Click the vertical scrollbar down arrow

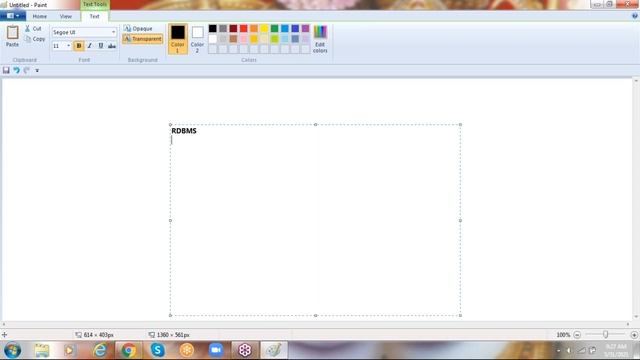[636, 317]
